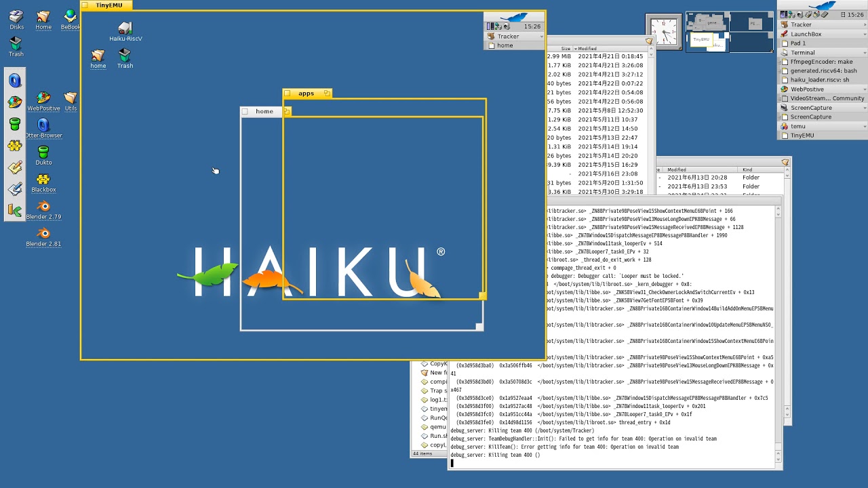868x488 pixels.
Task: Sort by Size column in Tracker list
Action: coord(560,49)
